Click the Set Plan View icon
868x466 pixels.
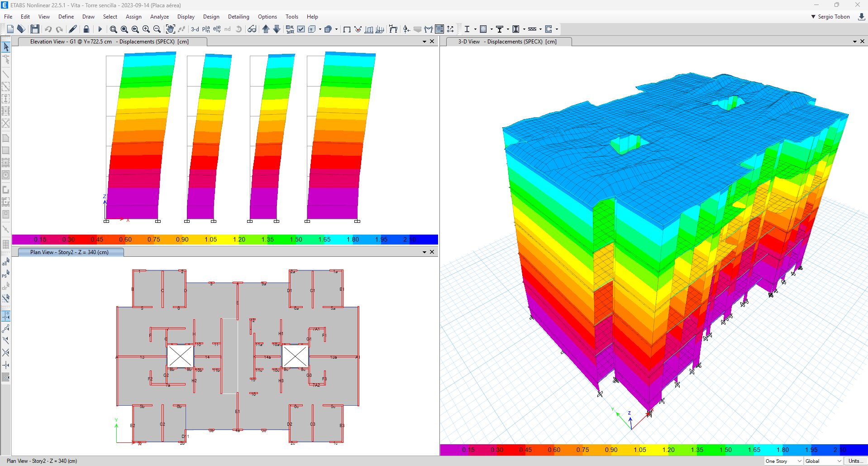pos(206,29)
